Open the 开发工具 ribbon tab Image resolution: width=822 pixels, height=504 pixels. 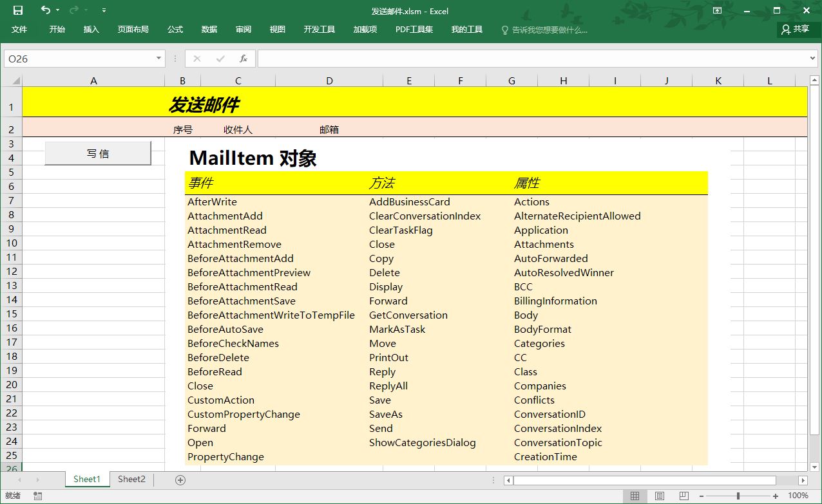tap(320, 30)
